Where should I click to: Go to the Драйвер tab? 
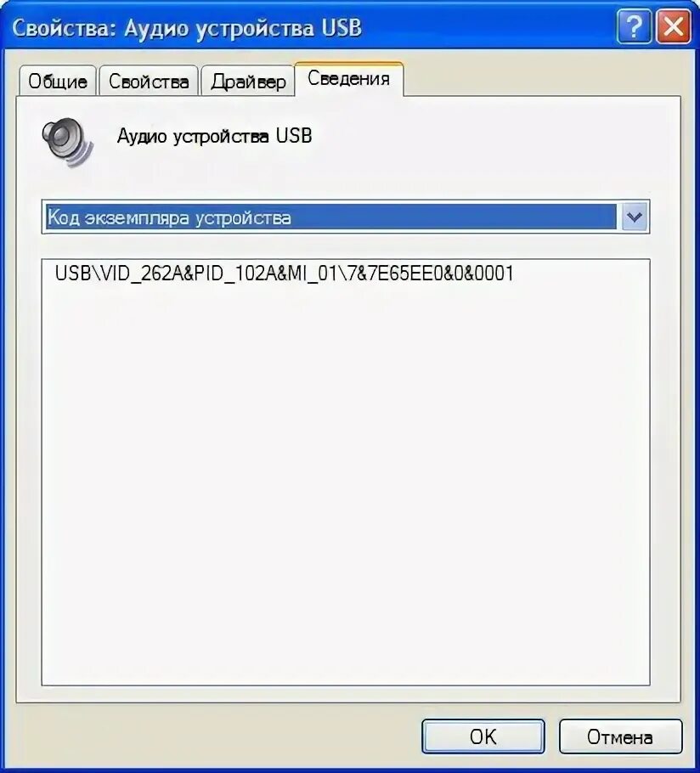point(248,81)
